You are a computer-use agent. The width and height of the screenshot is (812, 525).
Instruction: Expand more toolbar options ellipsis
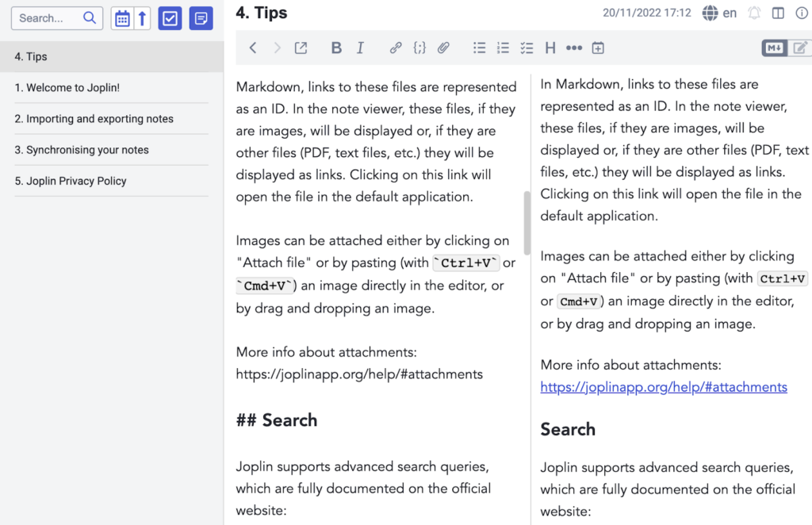574,48
